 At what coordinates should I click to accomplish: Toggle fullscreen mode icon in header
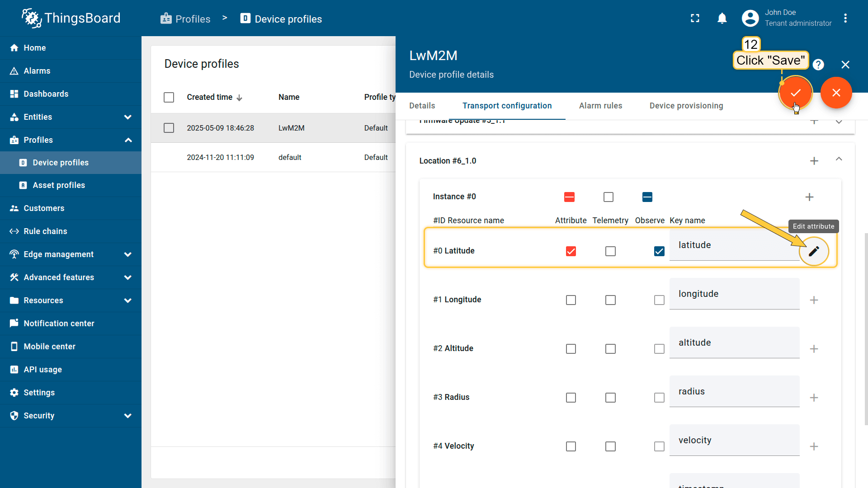coord(695,19)
